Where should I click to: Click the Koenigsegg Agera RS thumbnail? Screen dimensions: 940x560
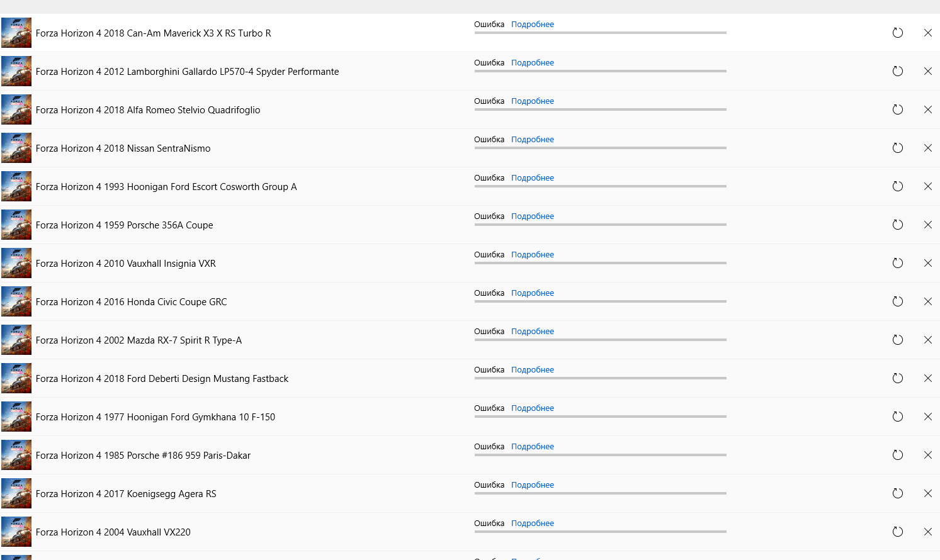click(16, 493)
